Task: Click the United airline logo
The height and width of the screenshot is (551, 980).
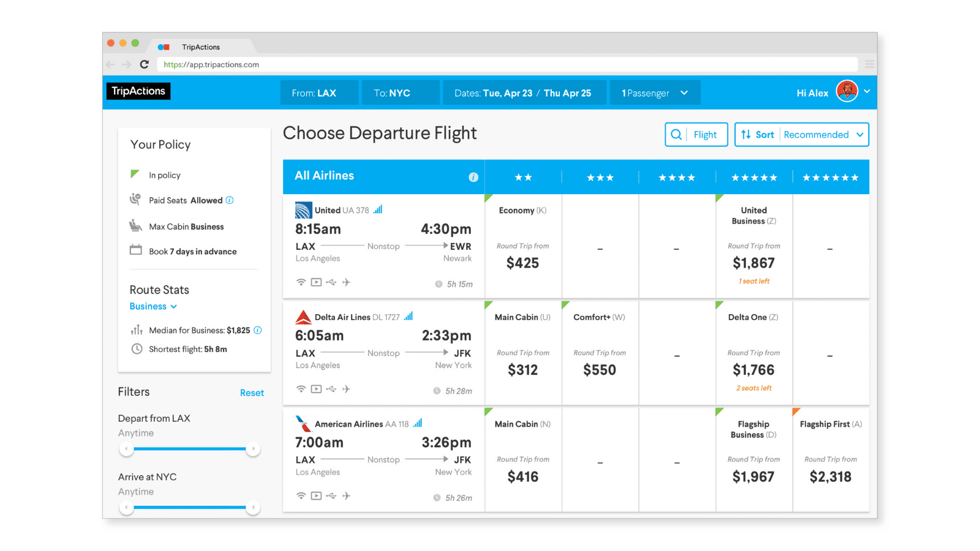Action: 303,210
